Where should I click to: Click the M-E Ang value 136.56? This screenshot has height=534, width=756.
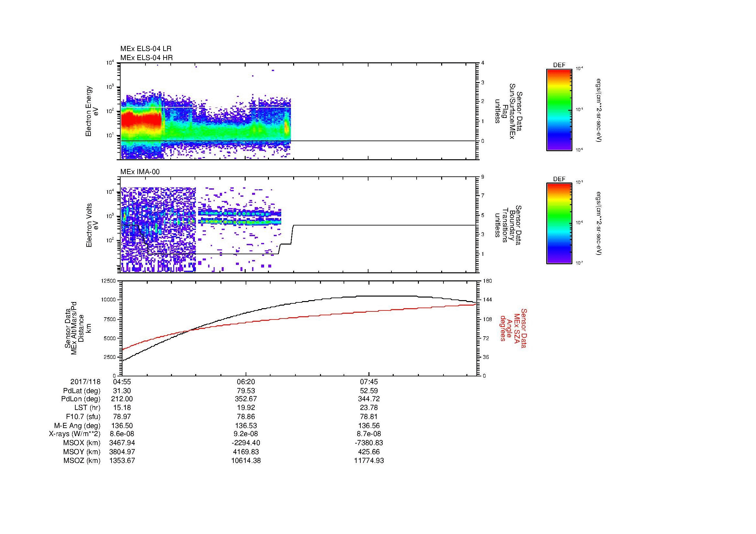[369, 425]
